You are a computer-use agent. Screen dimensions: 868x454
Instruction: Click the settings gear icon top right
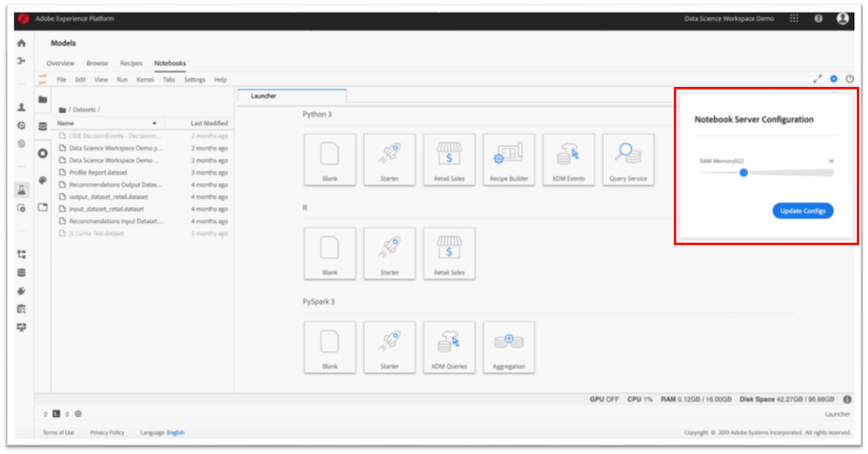pyautogui.click(x=833, y=79)
